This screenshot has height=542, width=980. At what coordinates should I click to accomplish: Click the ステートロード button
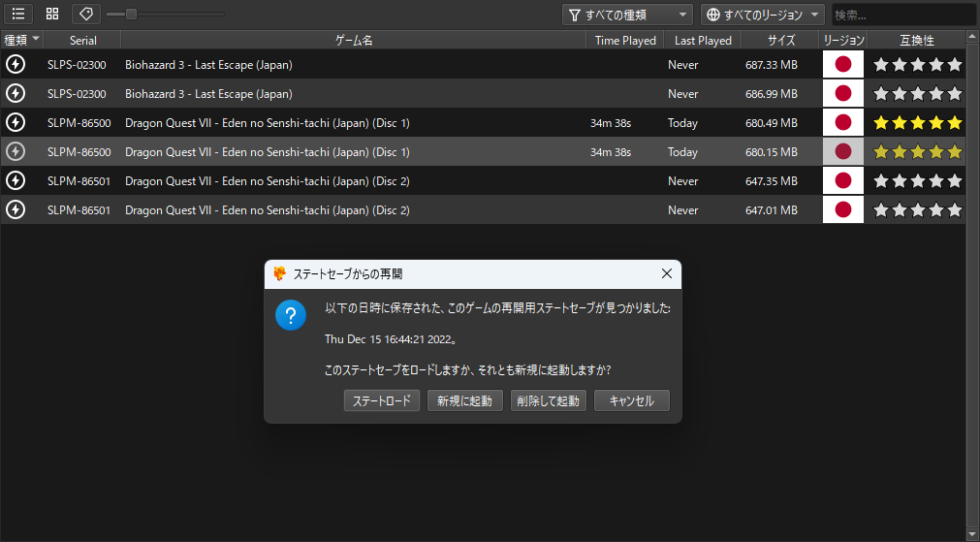click(381, 400)
